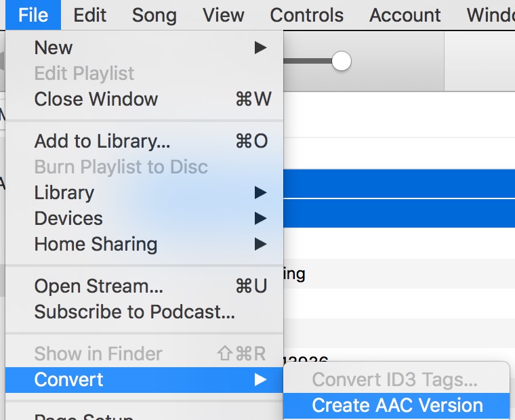The width and height of the screenshot is (515, 420).
Task: Expand the New submenu
Action: (x=54, y=48)
